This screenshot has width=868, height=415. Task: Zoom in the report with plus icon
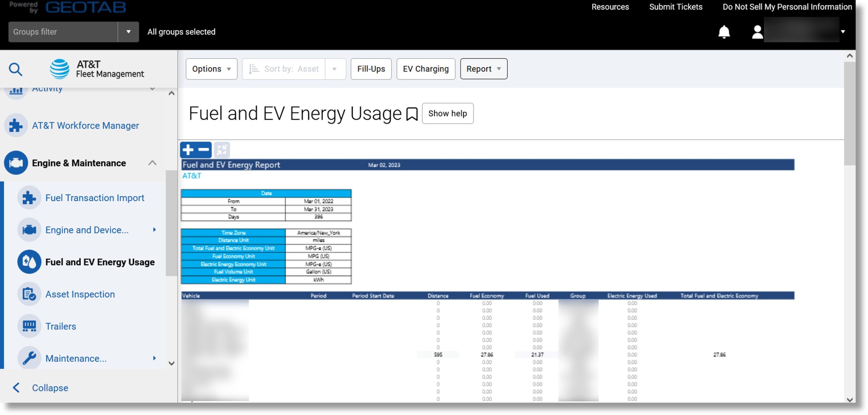pyautogui.click(x=188, y=150)
